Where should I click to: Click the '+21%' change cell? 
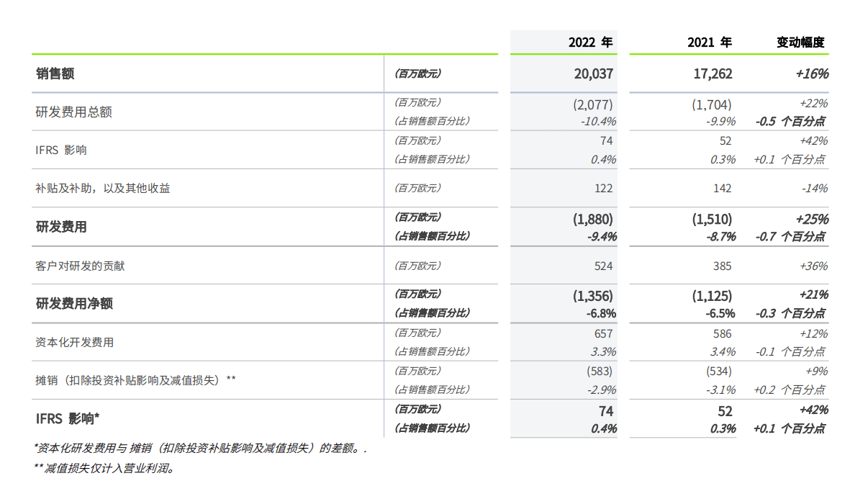click(x=813, y=294)
